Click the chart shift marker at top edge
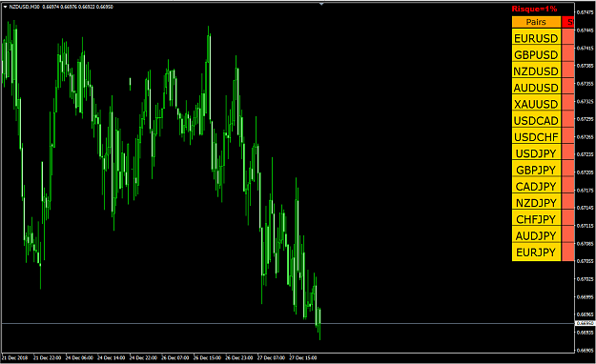The image size is (596, 364). click(321, 4)
